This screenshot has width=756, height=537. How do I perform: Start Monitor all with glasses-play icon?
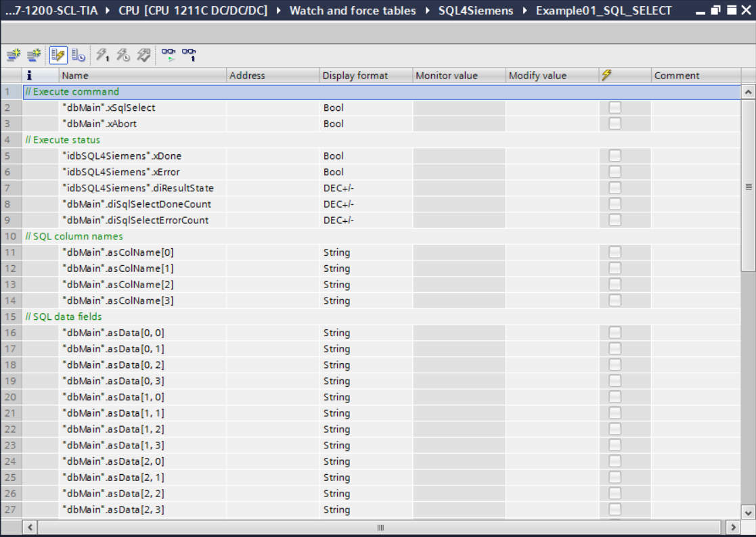point(169,55)
